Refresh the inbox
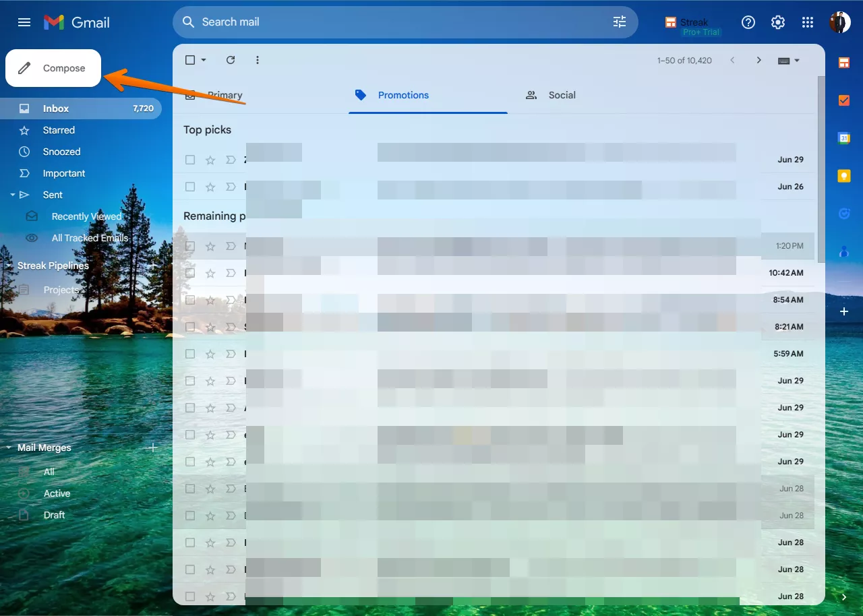 point(231,60)
